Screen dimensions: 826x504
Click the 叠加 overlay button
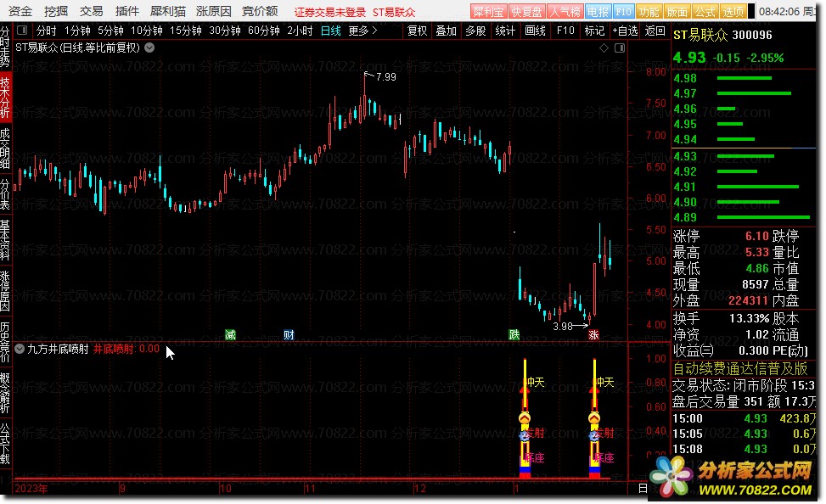[x=446, y=31]
